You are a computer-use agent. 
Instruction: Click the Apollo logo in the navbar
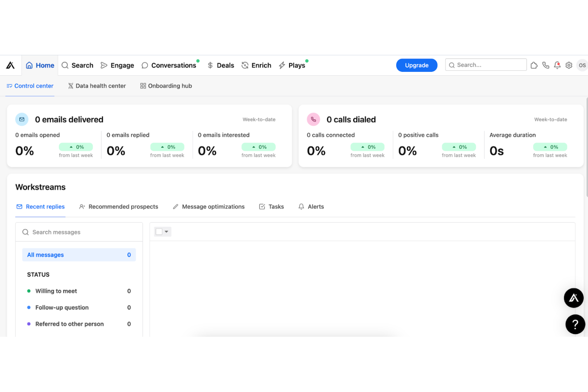pos(10,65)
